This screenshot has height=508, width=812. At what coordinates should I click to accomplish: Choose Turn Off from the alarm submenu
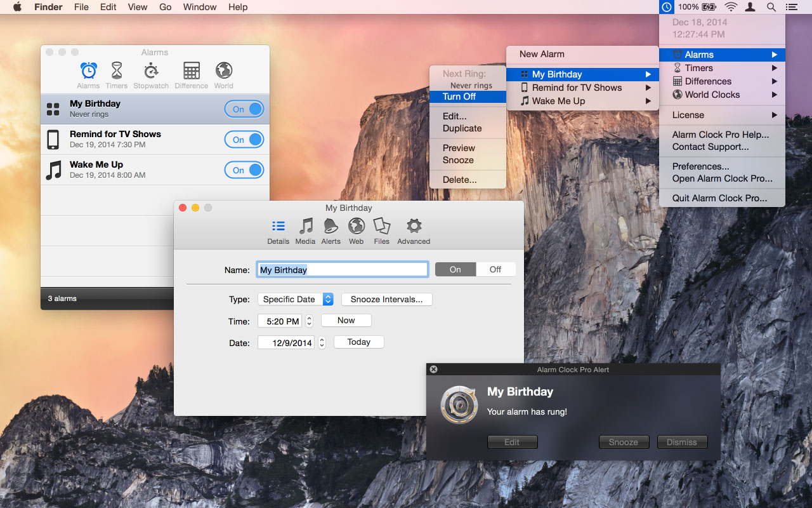point(459,97)
